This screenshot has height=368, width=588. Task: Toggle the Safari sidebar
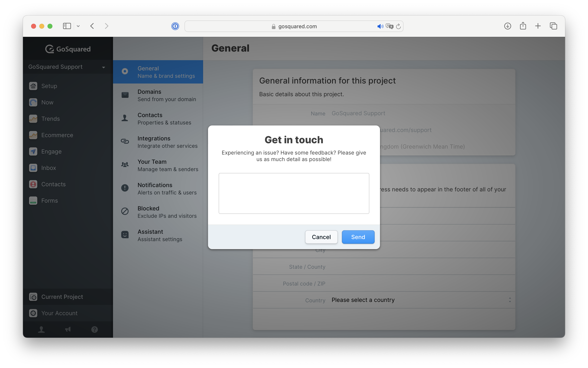click(x=67, y=26)
